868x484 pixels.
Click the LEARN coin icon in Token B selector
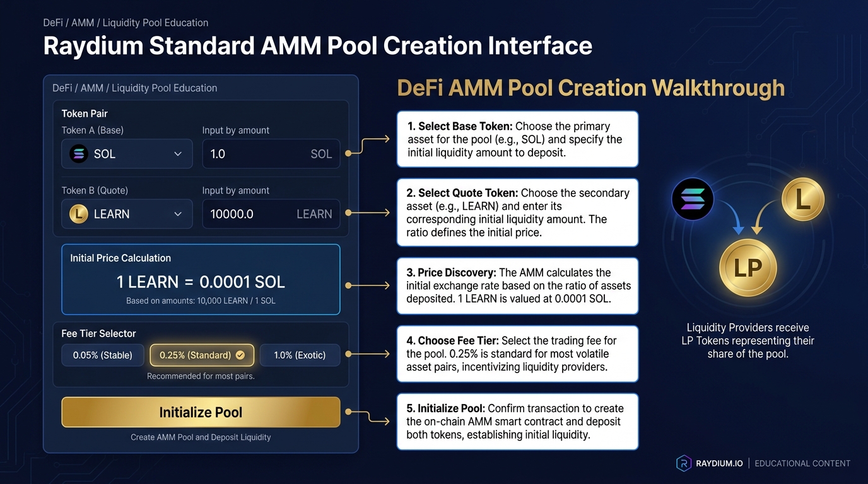point(79,214)
